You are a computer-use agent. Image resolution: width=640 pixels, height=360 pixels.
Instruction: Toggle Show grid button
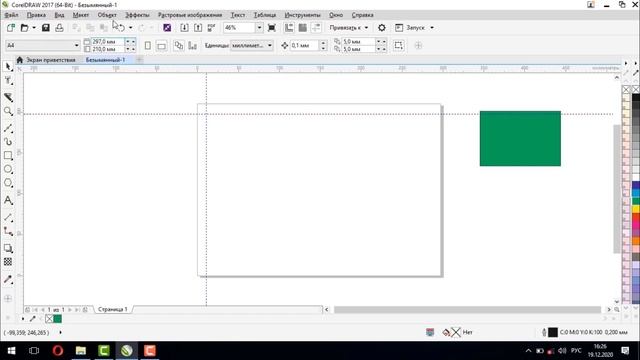coord(302,28)
